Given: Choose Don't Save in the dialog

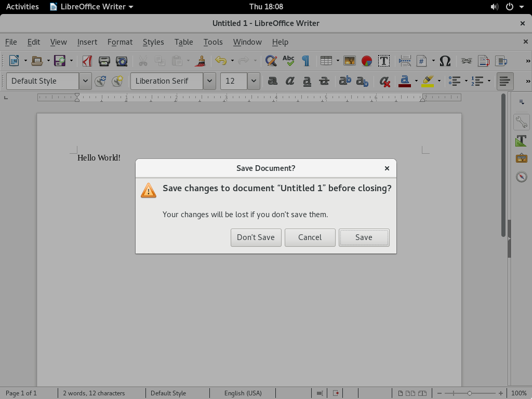Looking at the screenshot, I should (x=256, y=237).
